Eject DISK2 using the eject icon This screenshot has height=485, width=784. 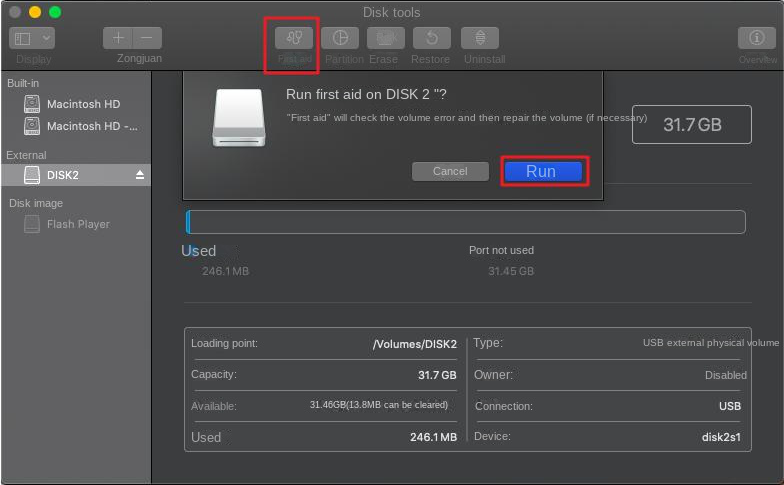click(x=140, y=175)
